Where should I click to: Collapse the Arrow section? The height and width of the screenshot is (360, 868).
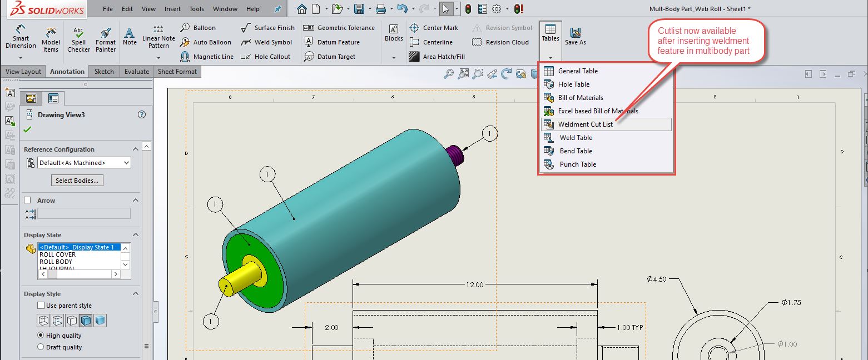point(135,201)
